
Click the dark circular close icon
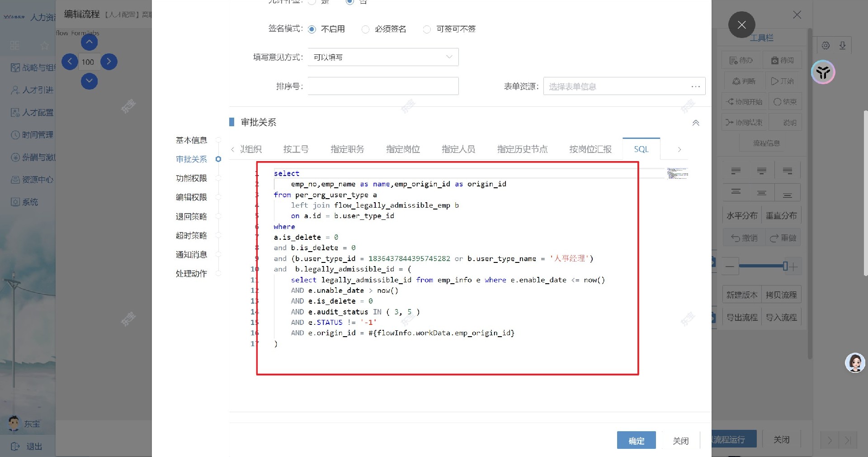pyautogui.click(x=741, y=25)
